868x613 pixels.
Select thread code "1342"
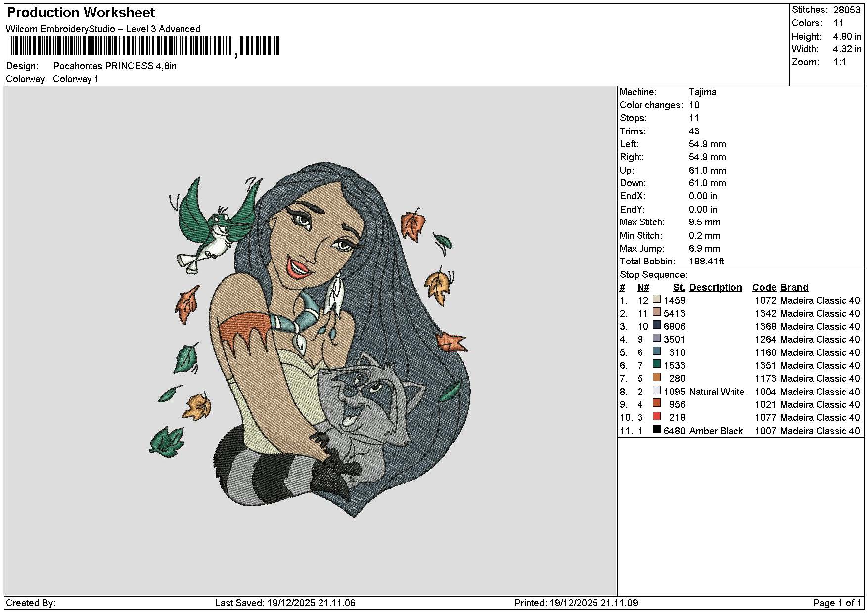(x=766, y=314)
